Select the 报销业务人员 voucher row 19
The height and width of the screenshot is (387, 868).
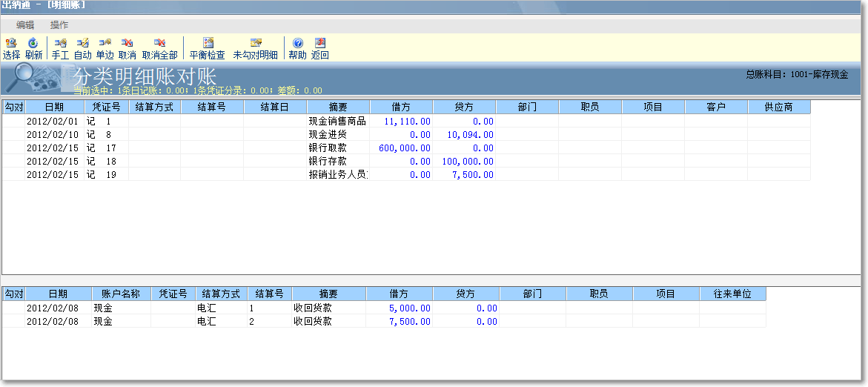point(338,175)
